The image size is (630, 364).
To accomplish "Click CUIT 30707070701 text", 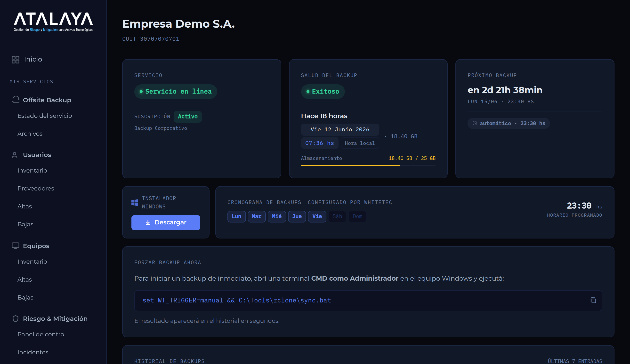I will 151,39.
